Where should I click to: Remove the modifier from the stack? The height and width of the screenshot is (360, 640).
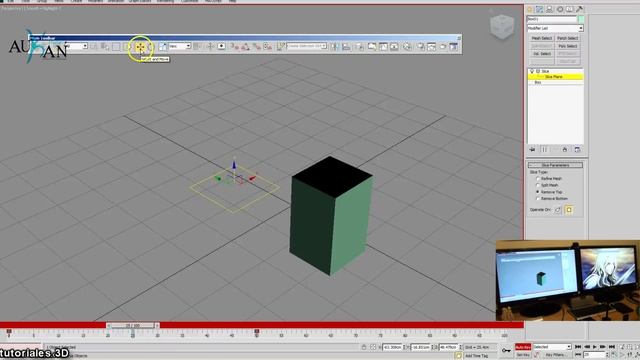tap(564, 149)
